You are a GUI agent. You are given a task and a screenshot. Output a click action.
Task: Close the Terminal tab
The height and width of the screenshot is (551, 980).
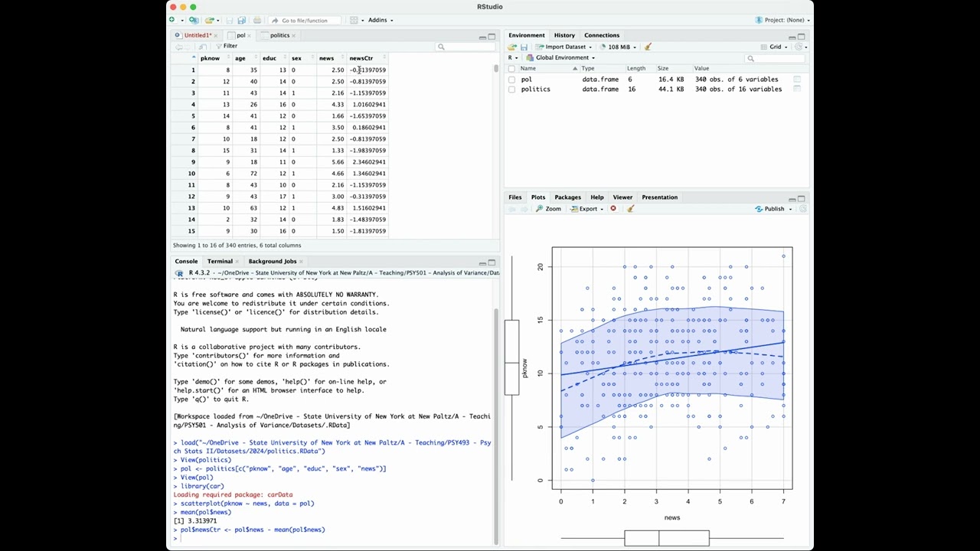pyautogui.click(x=238, y=262)
